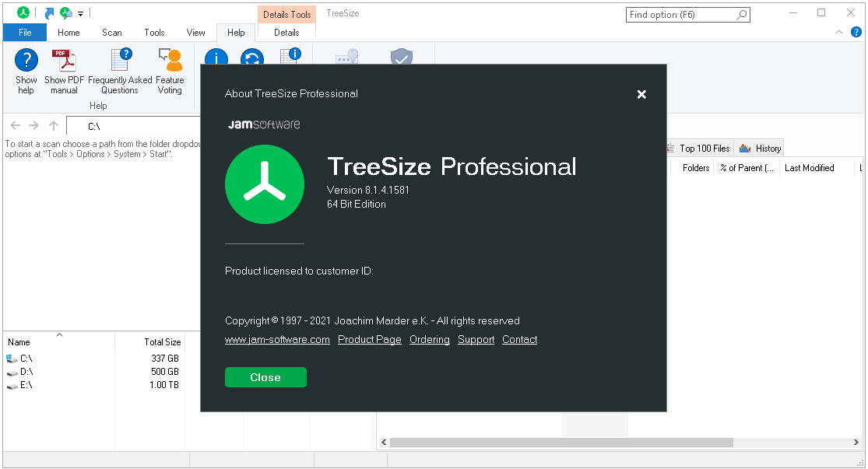Click the Show help question mark icon
868x469 pixels.
click(x=26, y=61)
